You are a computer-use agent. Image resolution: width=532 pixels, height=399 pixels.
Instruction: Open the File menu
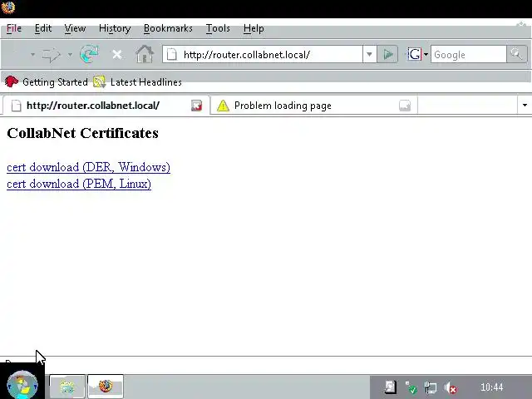14,28
